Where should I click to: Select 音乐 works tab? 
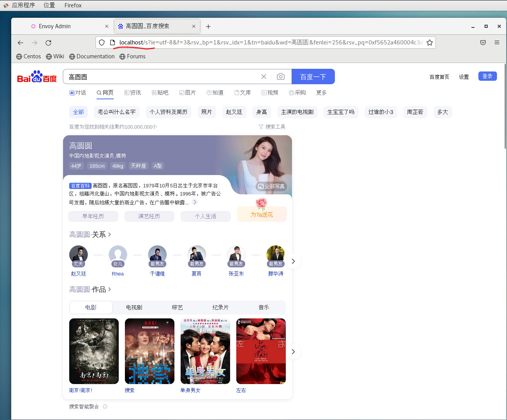pos(264,308)
